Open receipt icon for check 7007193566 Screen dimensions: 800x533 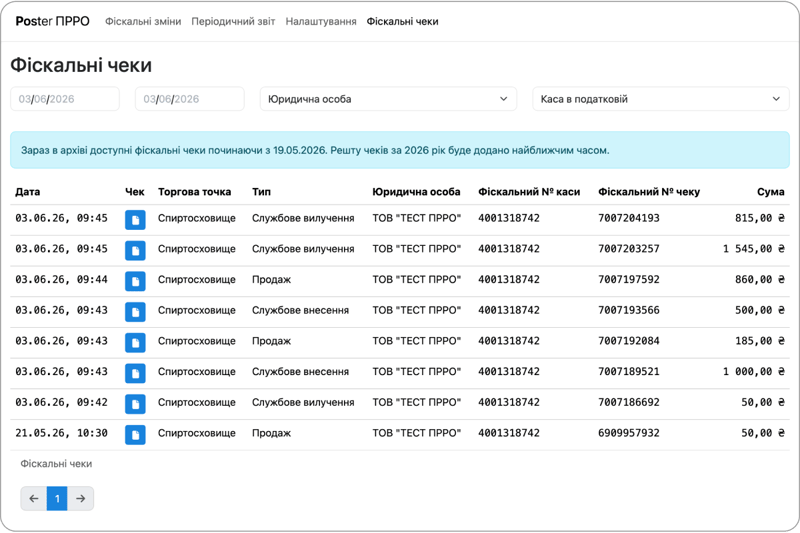click(x=135, y=312)
